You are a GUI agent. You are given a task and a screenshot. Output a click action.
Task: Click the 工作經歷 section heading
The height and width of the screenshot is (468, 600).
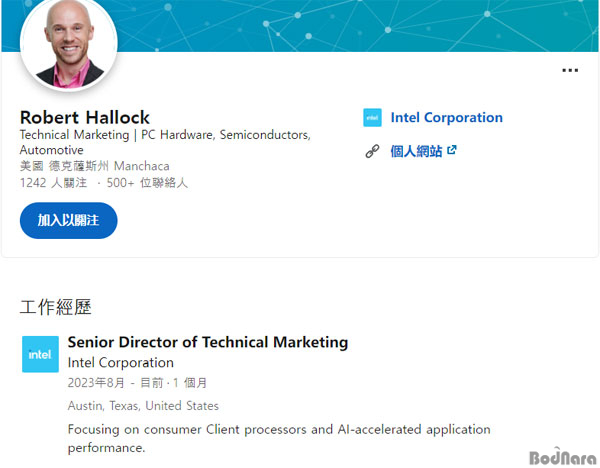coord(56,307)
